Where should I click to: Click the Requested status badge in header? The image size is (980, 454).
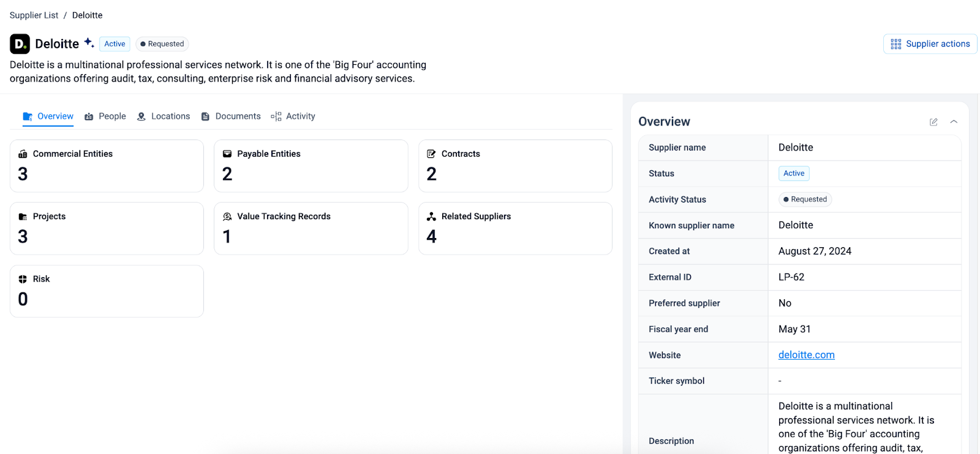click(162, 44)
